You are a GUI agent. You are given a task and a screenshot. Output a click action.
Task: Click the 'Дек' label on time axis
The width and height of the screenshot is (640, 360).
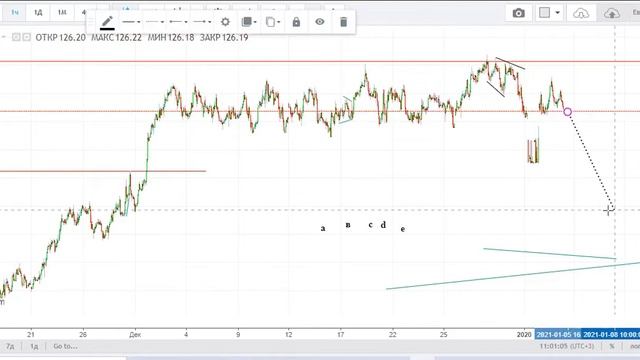pyautogui.click(x=135, y=335)
